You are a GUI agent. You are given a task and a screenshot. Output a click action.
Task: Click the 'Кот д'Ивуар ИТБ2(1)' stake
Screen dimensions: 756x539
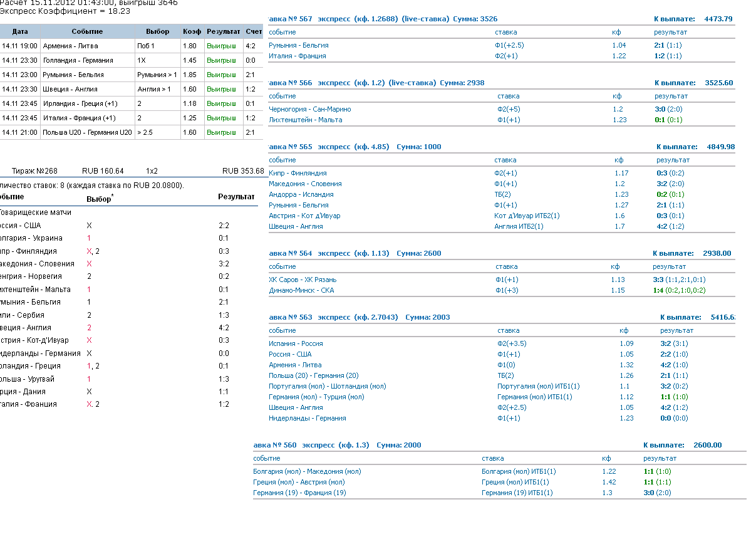coord(527,216)
